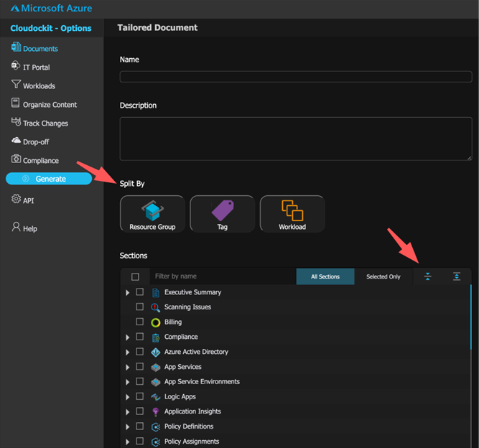Click the Track Changes icon

pos(16,121)
